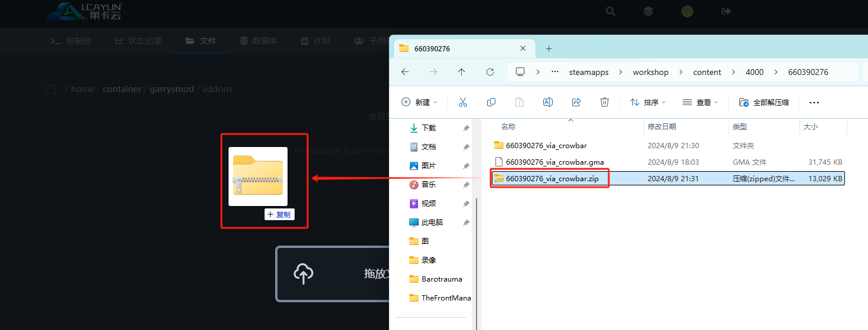The width and height of the screenshot is (868, 330).
Task: Open the 查看 view dropdown
Action: click(700, 102)
